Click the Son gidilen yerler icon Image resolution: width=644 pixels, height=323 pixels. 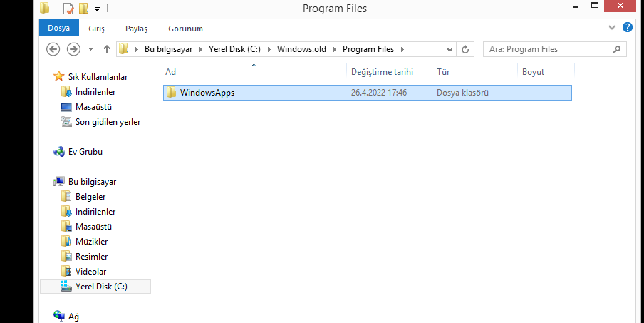(x=66, y=122)
